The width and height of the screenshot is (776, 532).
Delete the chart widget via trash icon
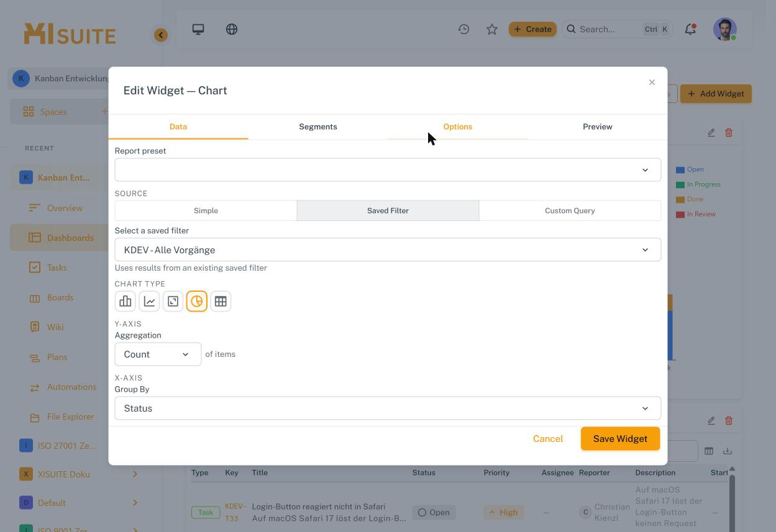coord(729,132)
